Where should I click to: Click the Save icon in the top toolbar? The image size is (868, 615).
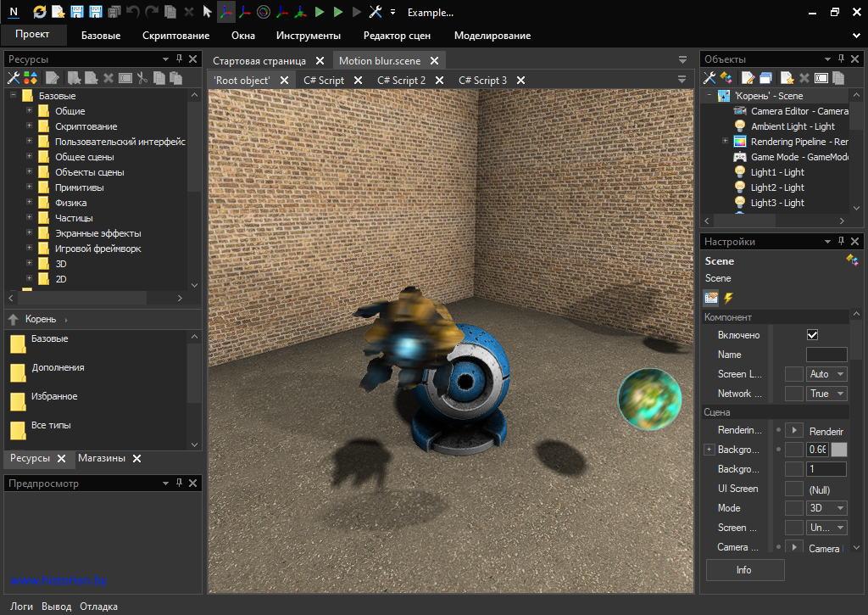coord(77,13)
